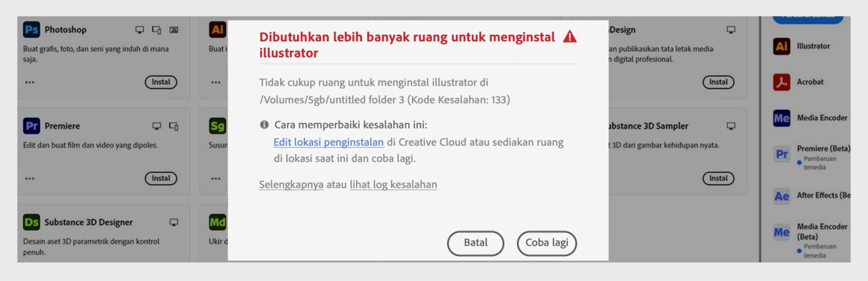The image size is (868, 281).
Task: Open Premiere (Beta) icon in sidebar
Action: [782, 154]
